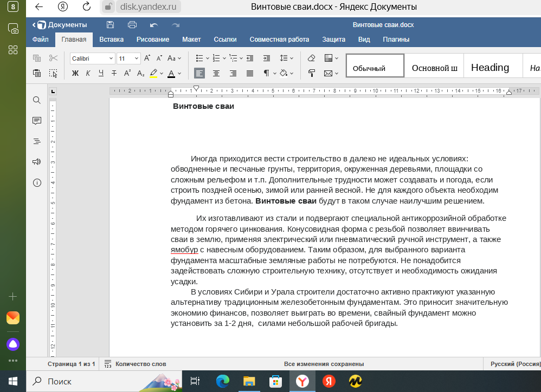541x392 pixels.
Task: Decrease paragraph indent
Action: point(250,58)
